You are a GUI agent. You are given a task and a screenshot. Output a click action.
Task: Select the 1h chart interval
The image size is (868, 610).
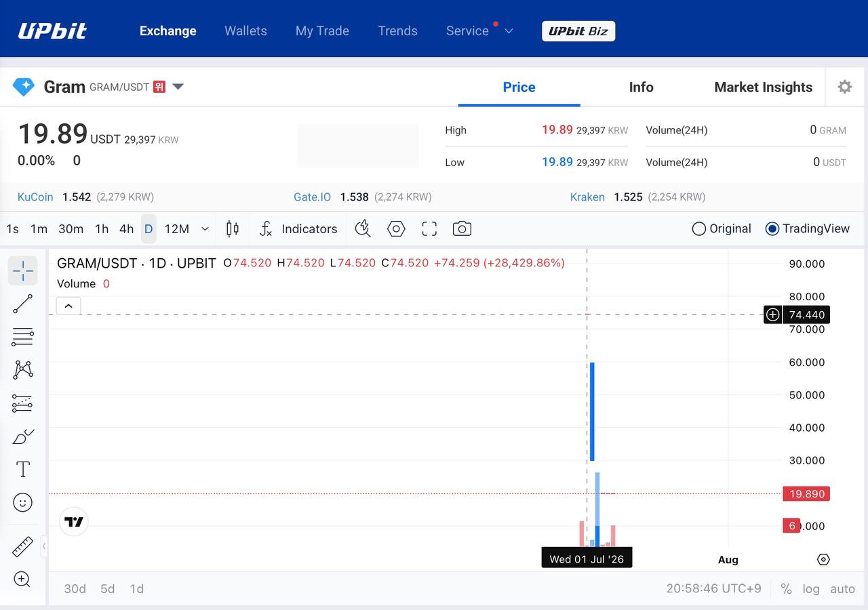(x=102, y=229)
